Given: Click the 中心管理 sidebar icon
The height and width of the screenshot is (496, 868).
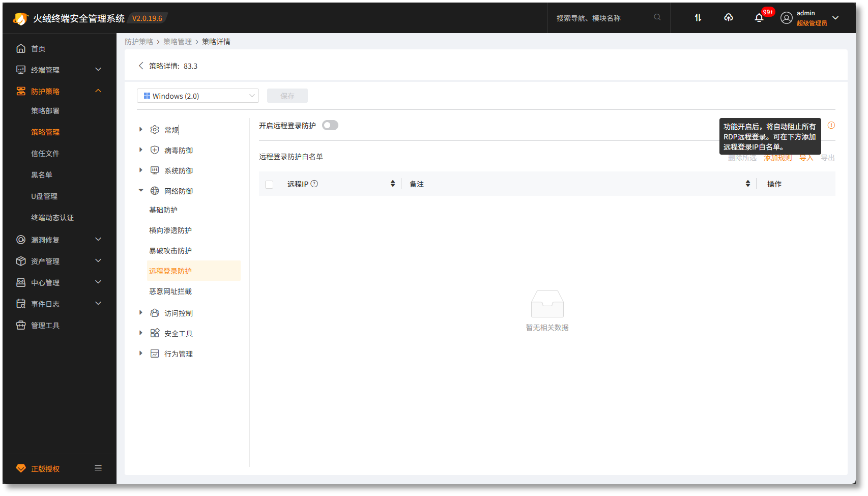Looking at the screenshot, I should 21,282.
